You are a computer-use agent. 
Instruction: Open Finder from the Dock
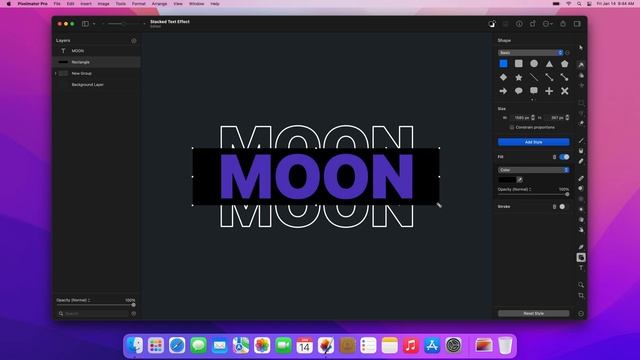pos(135,346)
